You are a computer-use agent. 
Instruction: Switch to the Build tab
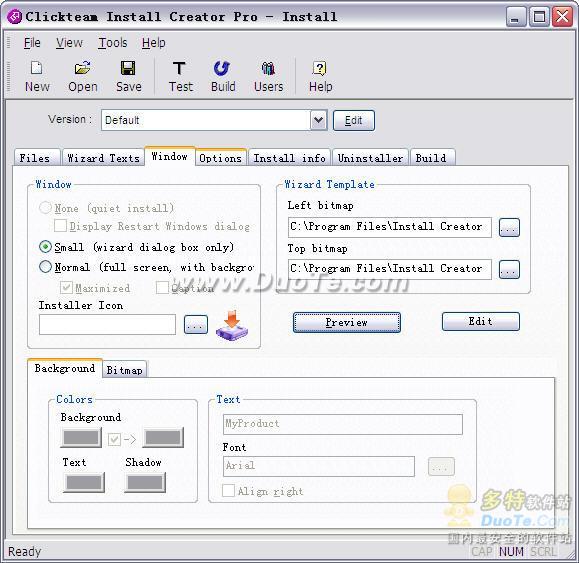[432, 158]
